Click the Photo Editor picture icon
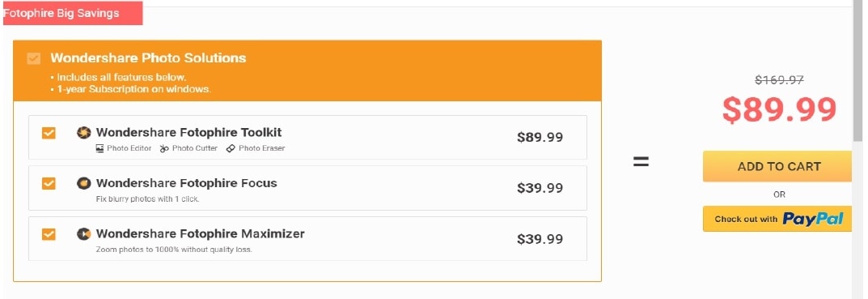Image resolution: width=868 pixels, height=299 pixels. 100,148
